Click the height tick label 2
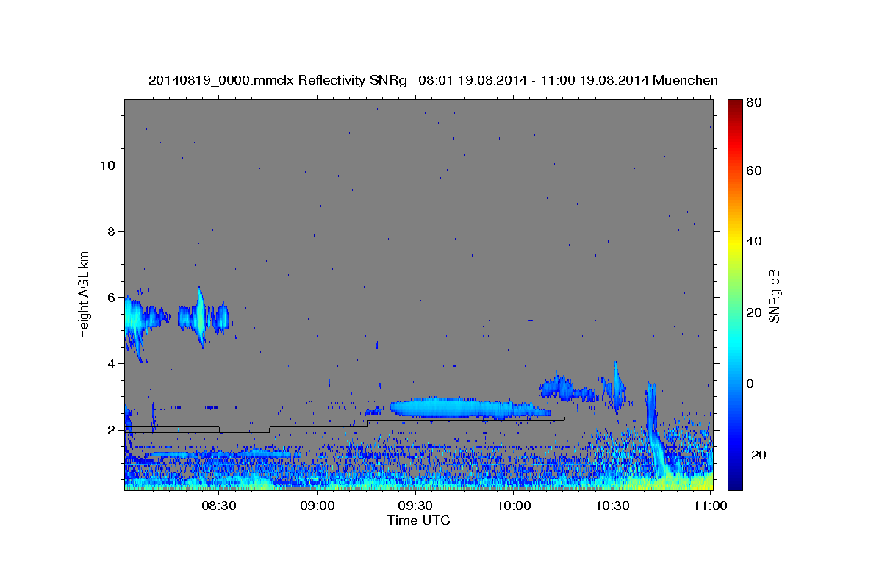Image resolution: width=882 pixels, height=588 pixels. (111, 430)
